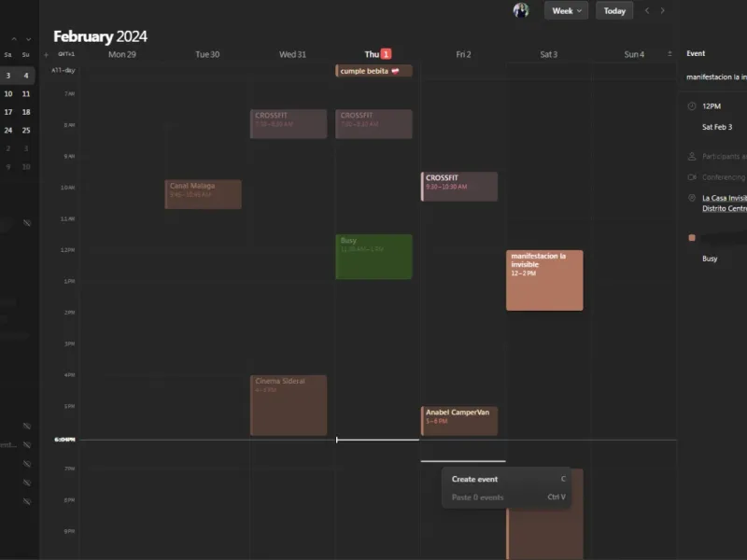Click mini calendar next month chevron

(29, 39)
